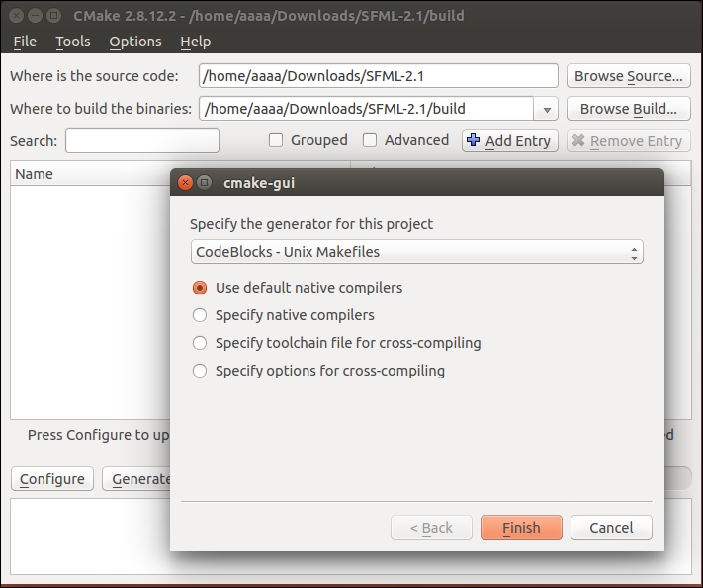Screen dimensions: 703x588
Task: Click 'Specify the generator for this project' label
Action: click(311, 224)
